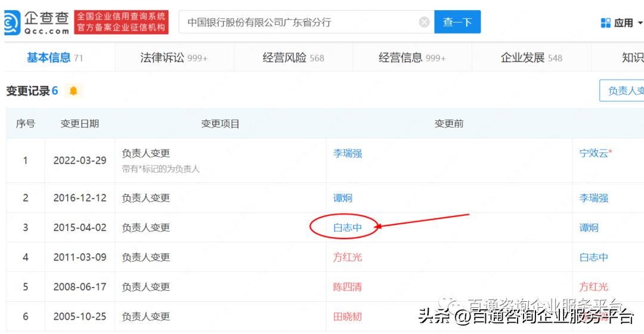Click 负责人变更 text in 2005-10-25 row
This screenshot has width=644, height=334.
point(146,316)
